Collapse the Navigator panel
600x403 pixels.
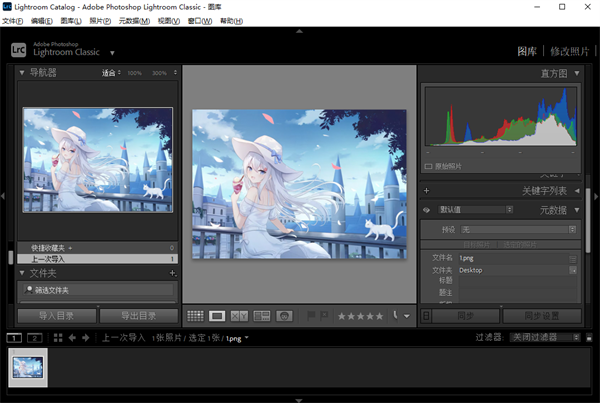pos(24,73)
